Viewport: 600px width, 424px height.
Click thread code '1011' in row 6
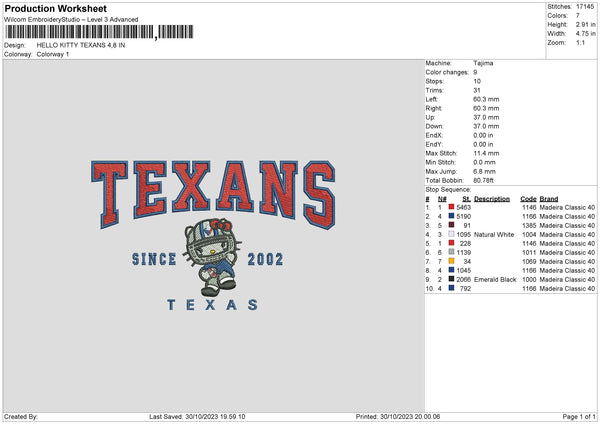point(529,253)
